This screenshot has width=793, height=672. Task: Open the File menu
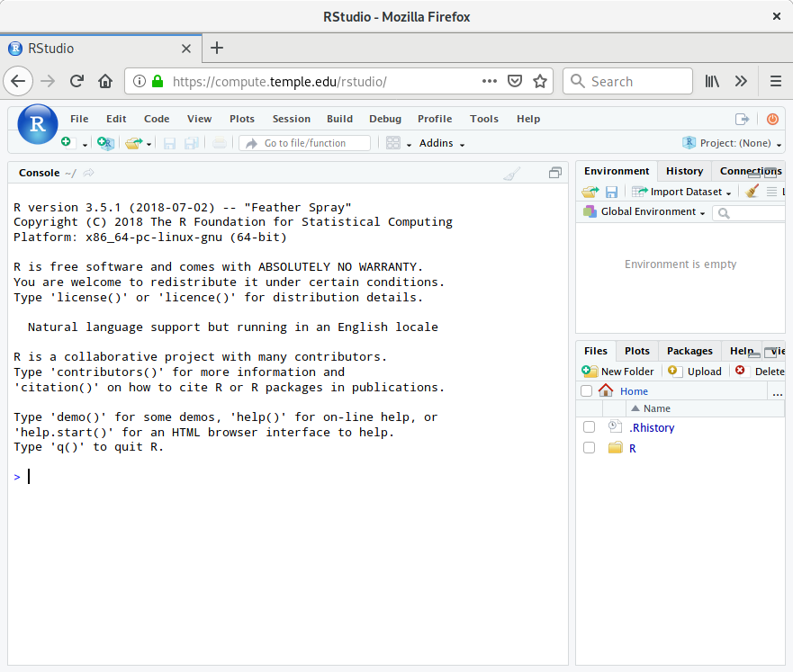click(79, 119)
